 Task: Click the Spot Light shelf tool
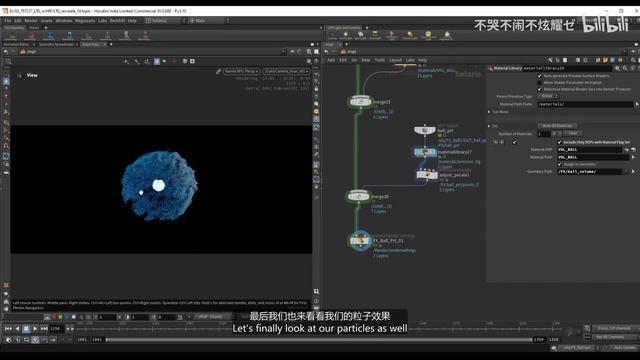pos(360,36)
